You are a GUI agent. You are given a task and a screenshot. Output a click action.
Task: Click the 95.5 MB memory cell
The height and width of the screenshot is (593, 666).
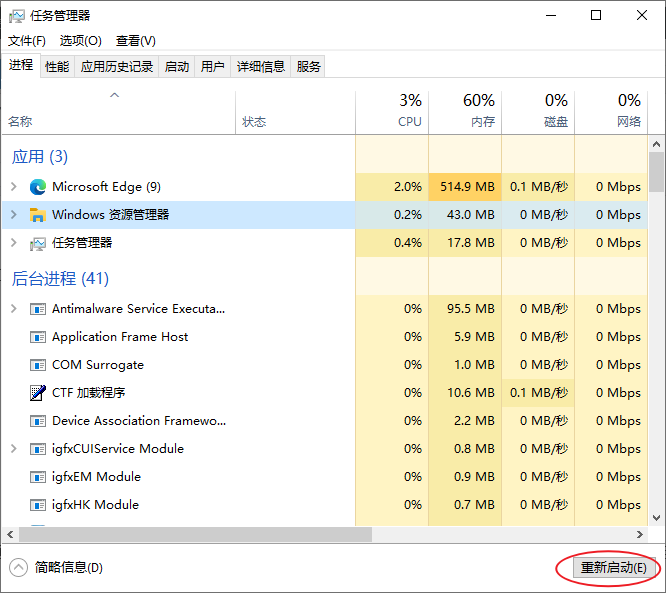(465, 309)
